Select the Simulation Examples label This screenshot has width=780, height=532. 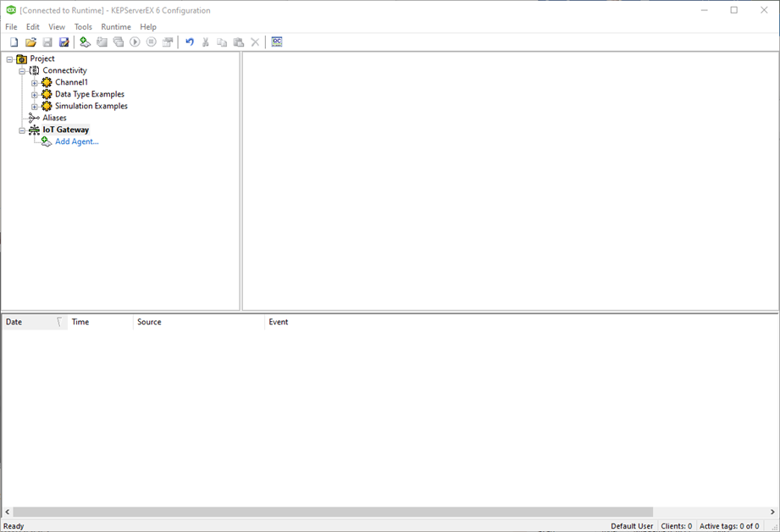91,107
